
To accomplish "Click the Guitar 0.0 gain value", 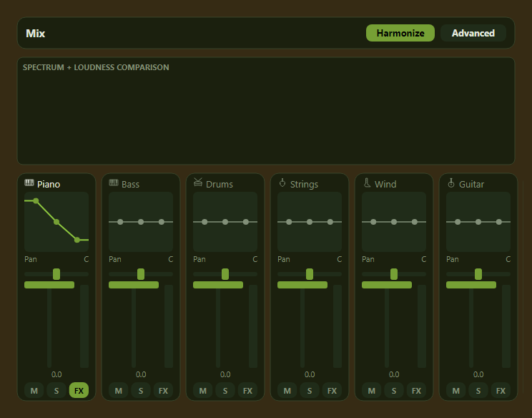I will pyautogui.click(x=478, y=374).
